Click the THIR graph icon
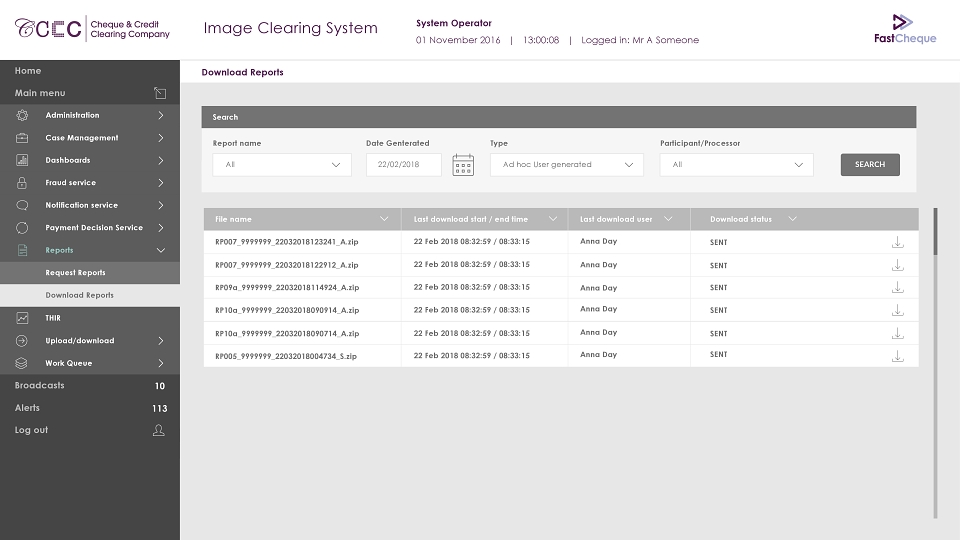The height and width of the screenshot is (540, 960). 22,318
